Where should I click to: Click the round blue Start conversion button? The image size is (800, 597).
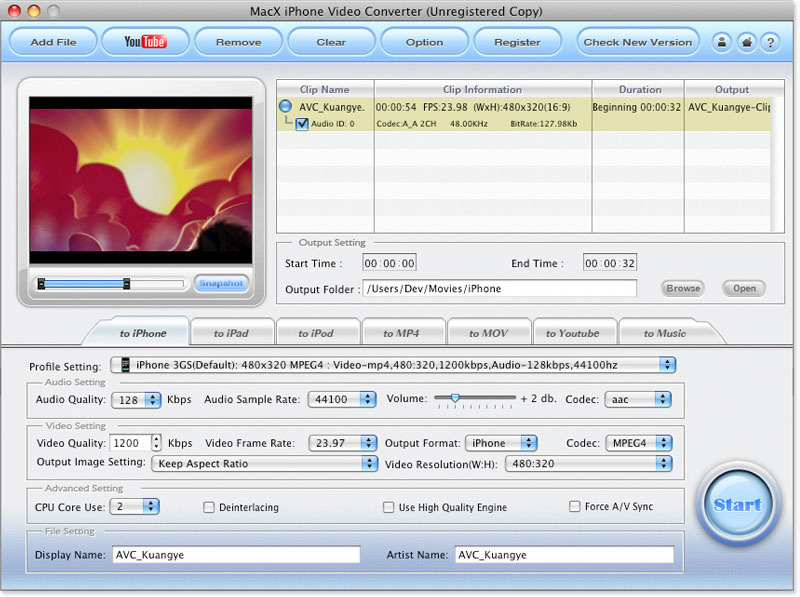coord(737,504)
